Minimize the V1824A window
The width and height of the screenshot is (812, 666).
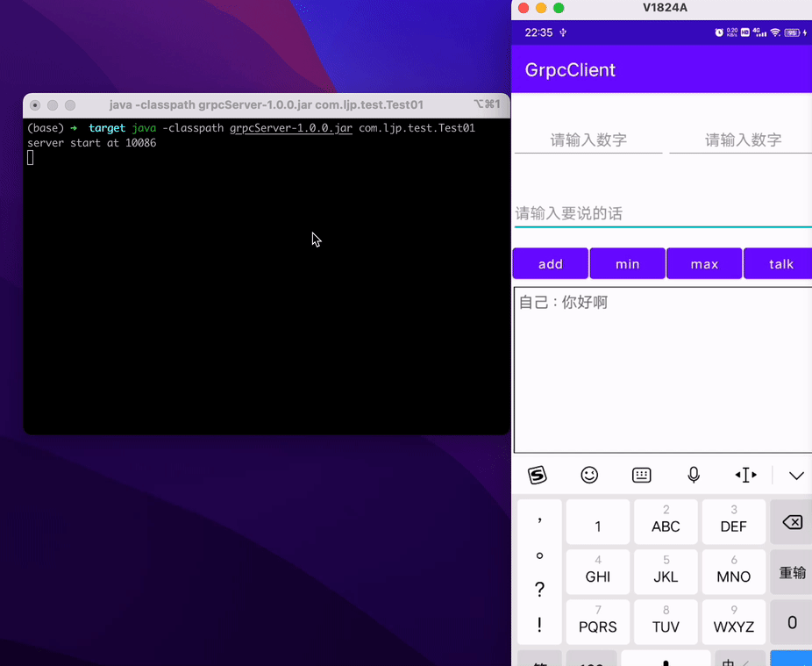(x=541, y=8)
